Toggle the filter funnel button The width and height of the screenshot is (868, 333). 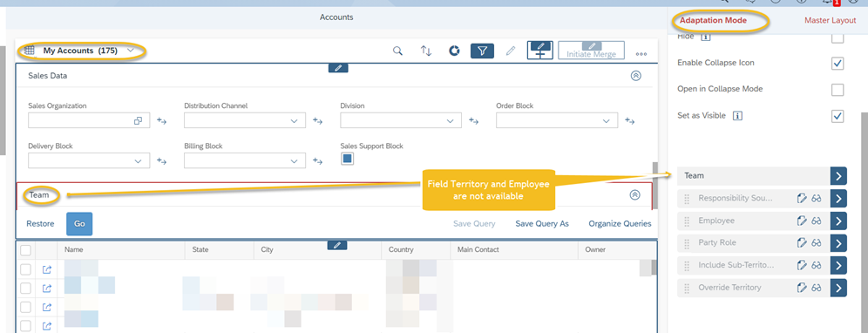point(482,51)
